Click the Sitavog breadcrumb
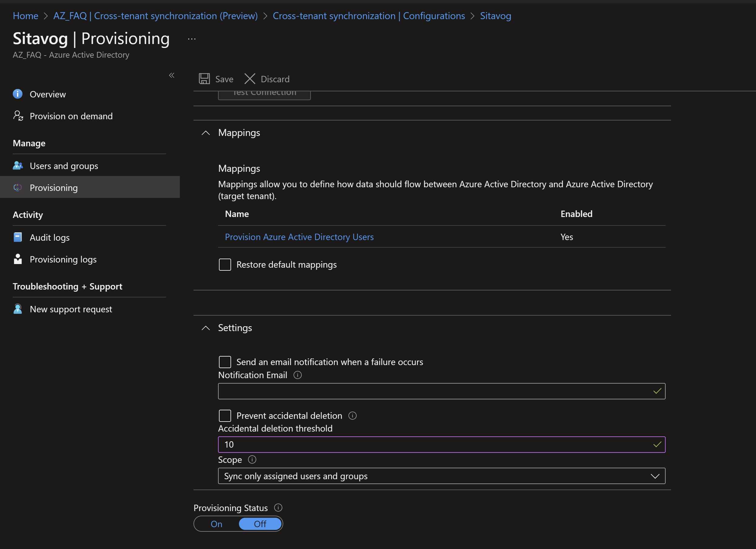Image resolution: width=756 pixels, height=549 pixels. [495, 16]
